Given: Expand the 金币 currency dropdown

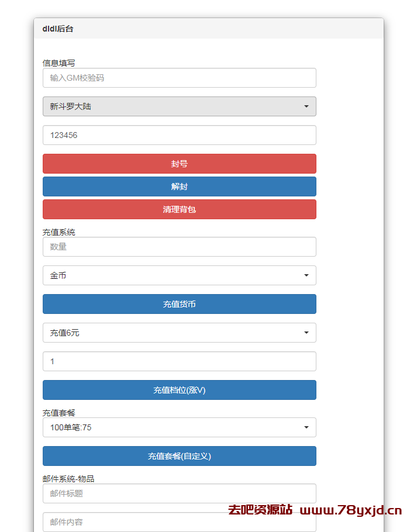Looking at the screenshot, I should tap(179, 275).
